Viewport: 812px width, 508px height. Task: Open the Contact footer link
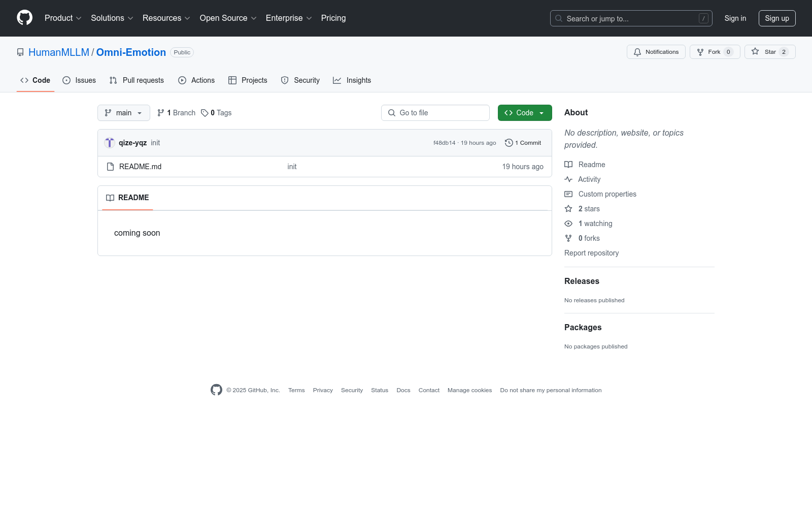point(429,390)
